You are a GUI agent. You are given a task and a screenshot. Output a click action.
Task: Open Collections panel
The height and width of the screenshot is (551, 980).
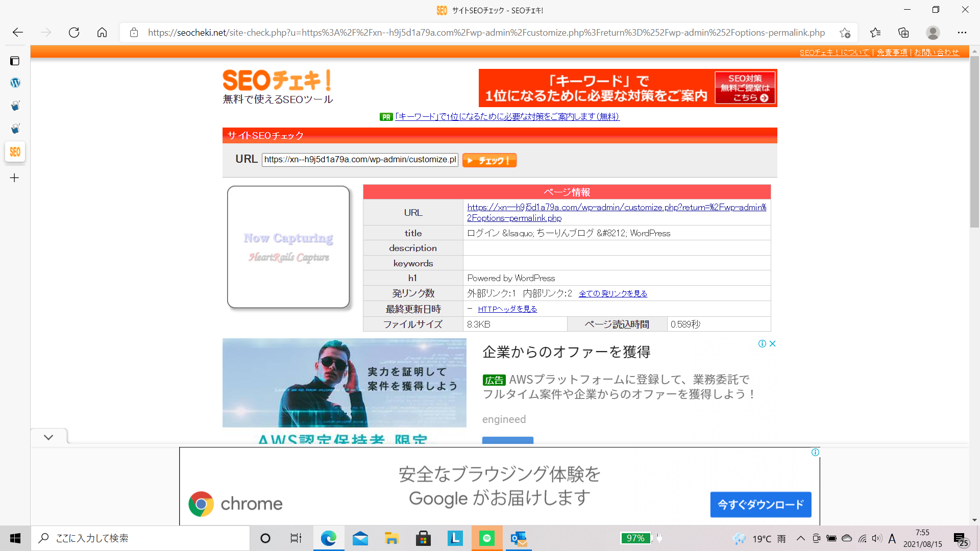pyautogui.click(x=903, y=33)
